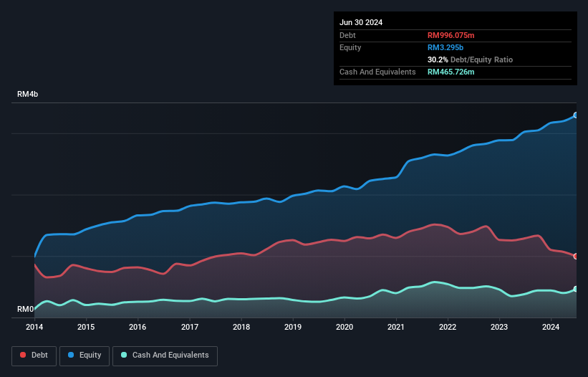Click the 2019 x-axis label
Image resolution: width=588 pixels, height=377 pixels.
(x=293, y=327)
